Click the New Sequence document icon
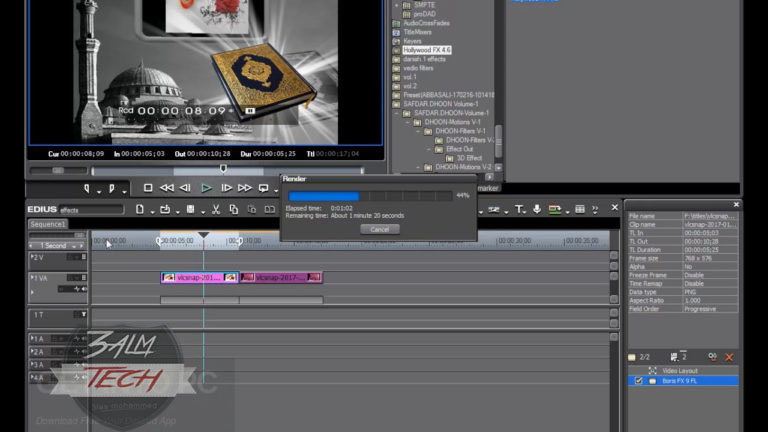The image size is (768, 432). coord(140,209)
